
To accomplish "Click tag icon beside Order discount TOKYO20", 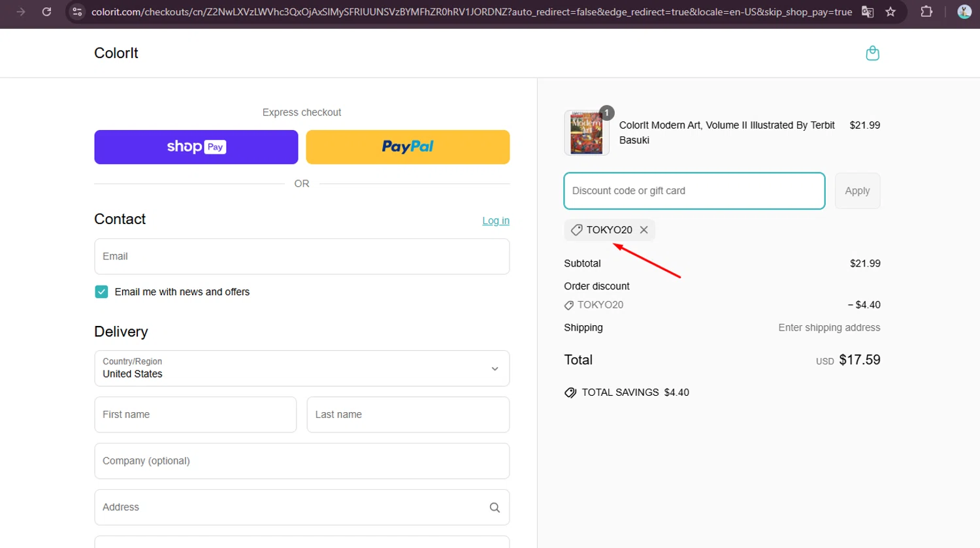I will pyautogui.click(x=569, y=305).
